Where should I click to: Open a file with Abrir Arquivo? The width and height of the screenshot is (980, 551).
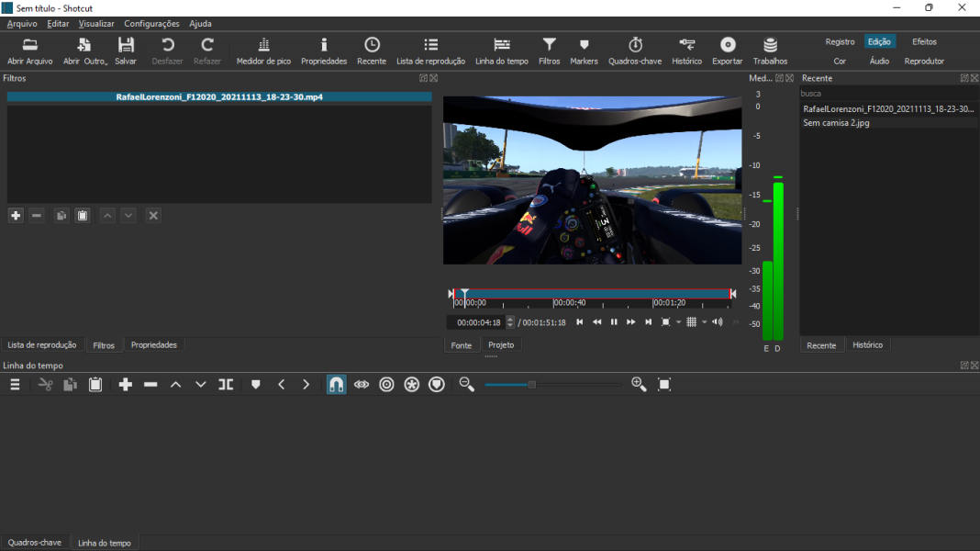pos(29,51)
